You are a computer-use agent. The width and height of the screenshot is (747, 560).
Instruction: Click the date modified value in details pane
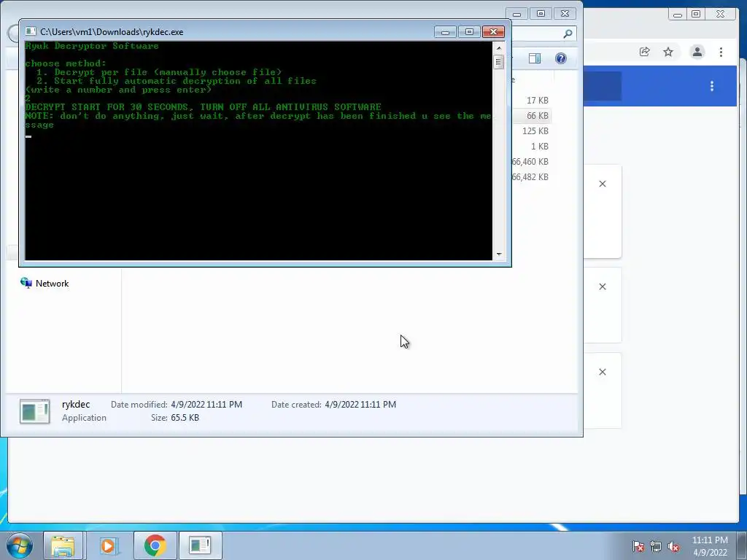pyautogui.click(x=206, y=404)
